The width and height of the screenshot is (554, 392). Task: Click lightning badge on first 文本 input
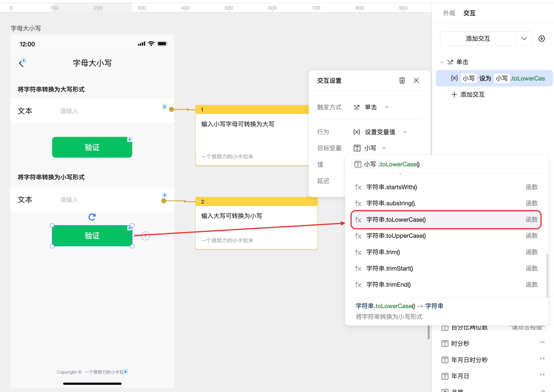164,107
